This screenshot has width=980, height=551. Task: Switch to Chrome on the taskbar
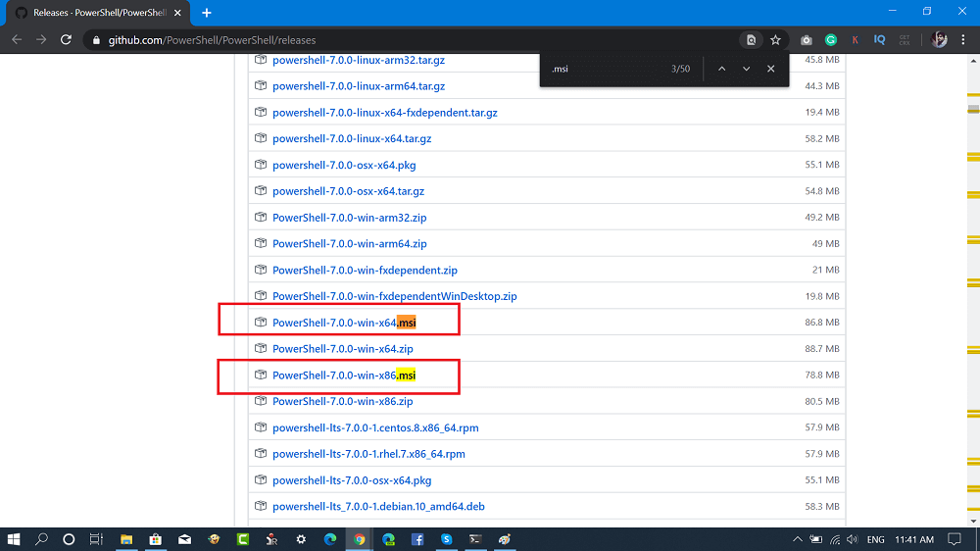coord(360,539)
